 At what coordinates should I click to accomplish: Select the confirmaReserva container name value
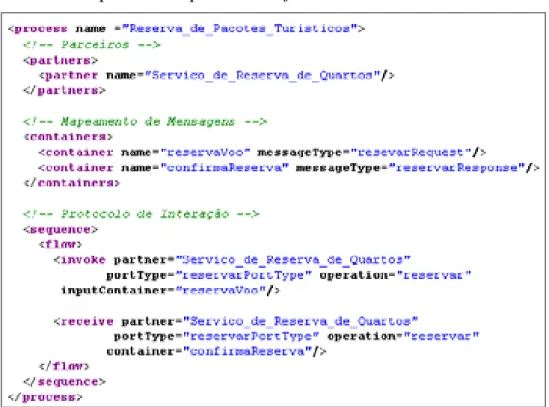[224, 168]
